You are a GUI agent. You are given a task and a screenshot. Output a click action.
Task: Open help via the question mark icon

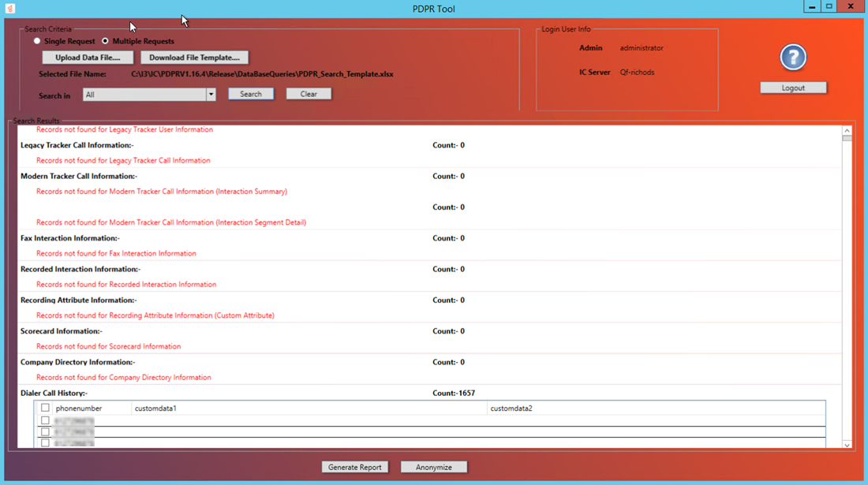coord(793,58)
